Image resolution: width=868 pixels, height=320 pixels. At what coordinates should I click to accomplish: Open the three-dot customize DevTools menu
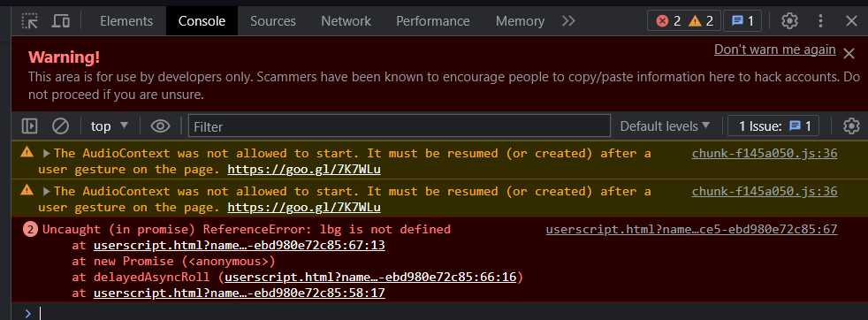pyautogui.click(x=820, y=21)
